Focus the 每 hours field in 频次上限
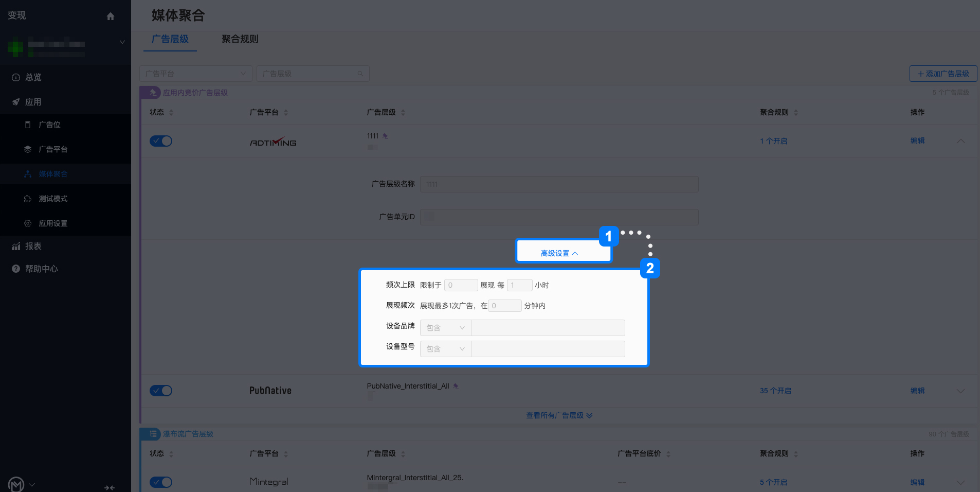The image size is (980, 492). pyautogui.click(x=520, y=285)
